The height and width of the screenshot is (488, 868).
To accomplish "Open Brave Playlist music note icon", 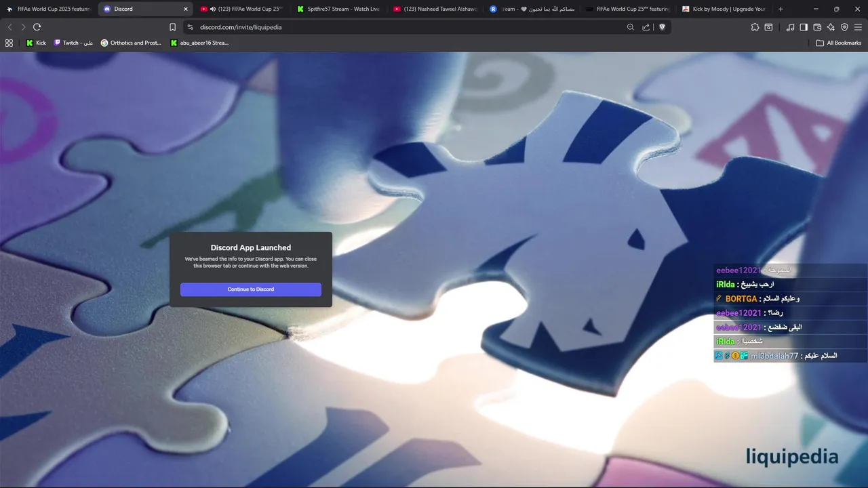I will pos(790,27).
